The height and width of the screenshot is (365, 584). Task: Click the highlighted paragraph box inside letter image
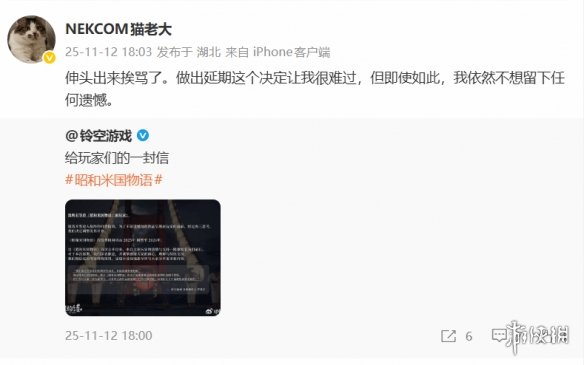[139, 280]
